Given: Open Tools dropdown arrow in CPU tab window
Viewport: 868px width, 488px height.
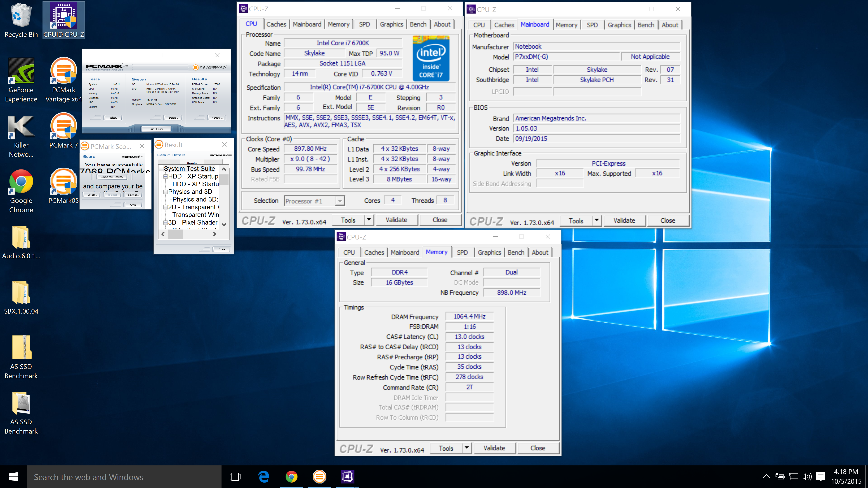Looking at the screenshot, I should (x=369, y=220).
